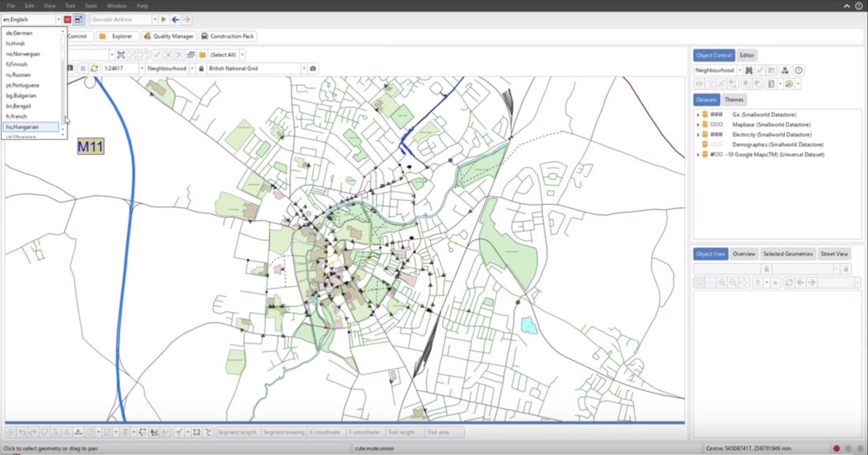Click the language list scrollbar
The height and width of the screenshot is (455, 868).
[62, 83]
